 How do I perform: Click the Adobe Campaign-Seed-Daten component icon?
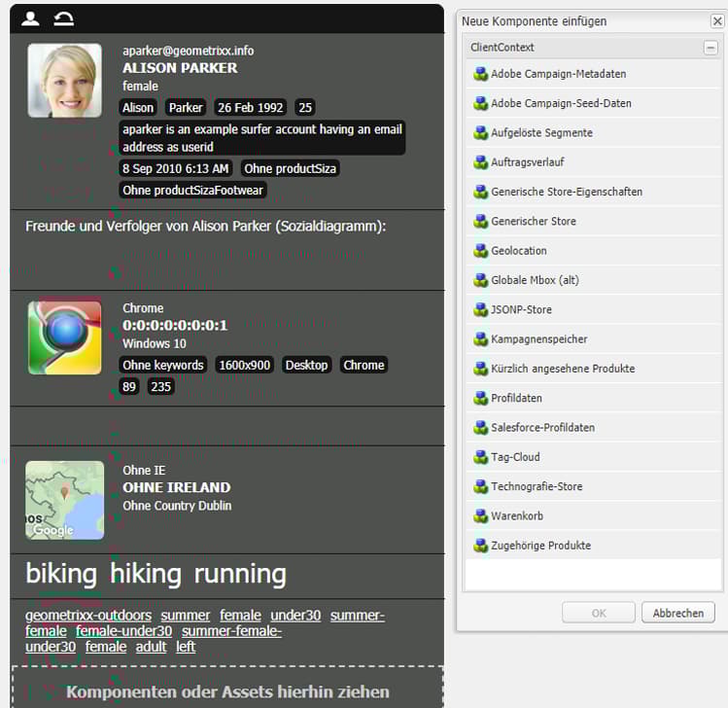480,103
